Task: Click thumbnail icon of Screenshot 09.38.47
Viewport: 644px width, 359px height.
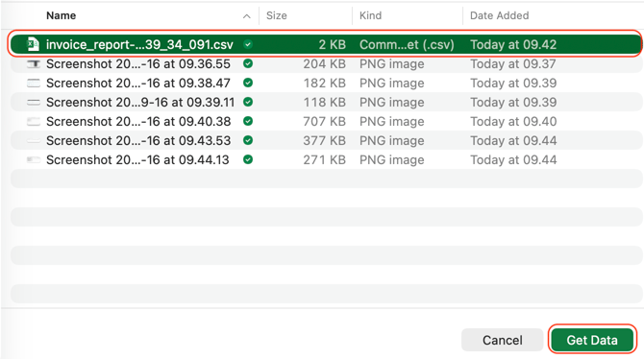Action: 34,83
